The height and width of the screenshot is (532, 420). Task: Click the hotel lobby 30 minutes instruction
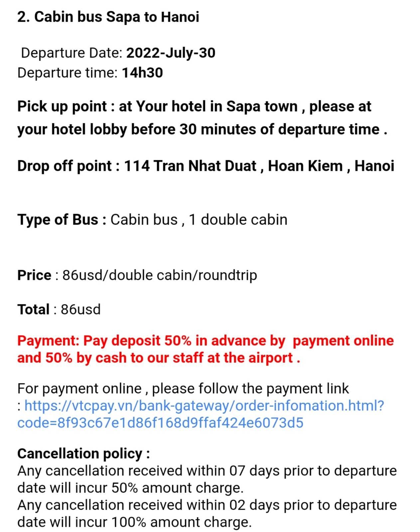202,129
